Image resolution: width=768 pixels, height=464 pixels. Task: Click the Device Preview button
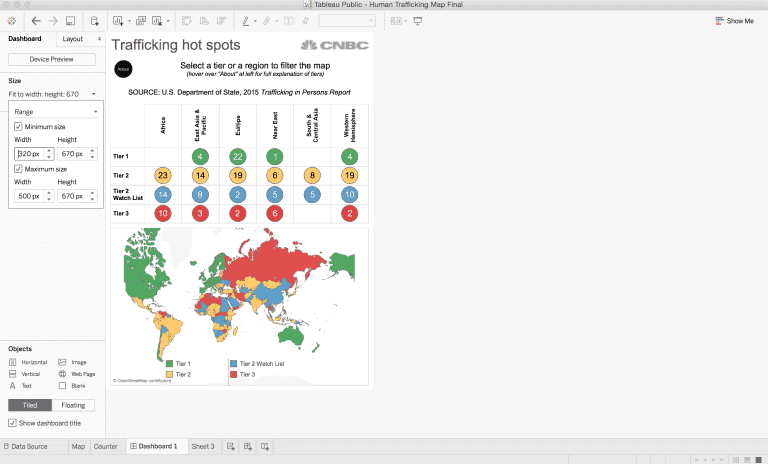click(52, 60)
